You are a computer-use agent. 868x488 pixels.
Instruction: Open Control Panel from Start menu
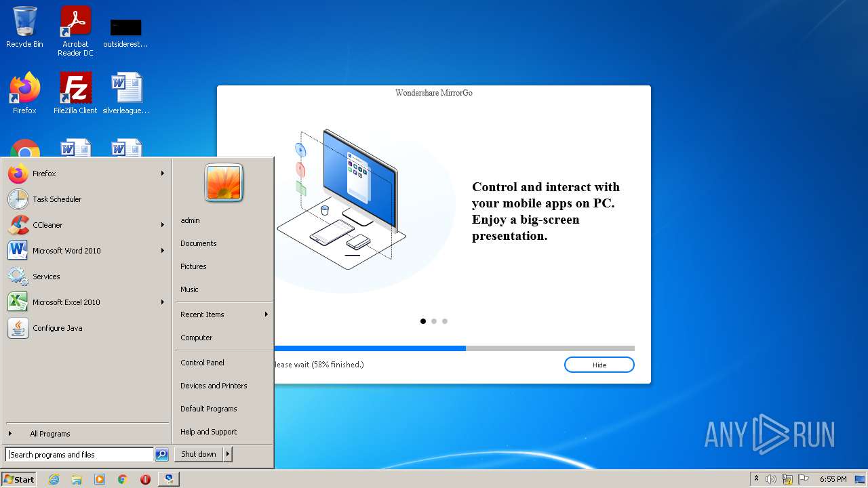click(224, 363)
